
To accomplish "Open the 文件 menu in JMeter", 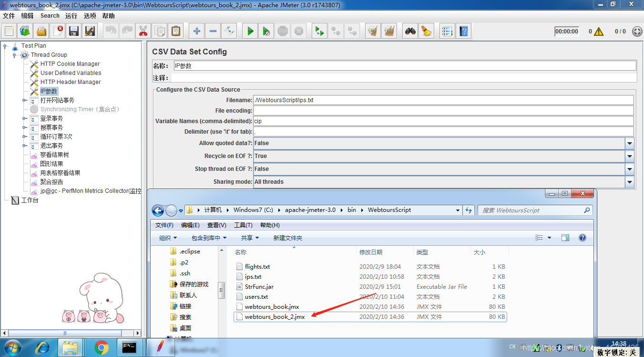I will pyautogui.click(x=9, y=16).
